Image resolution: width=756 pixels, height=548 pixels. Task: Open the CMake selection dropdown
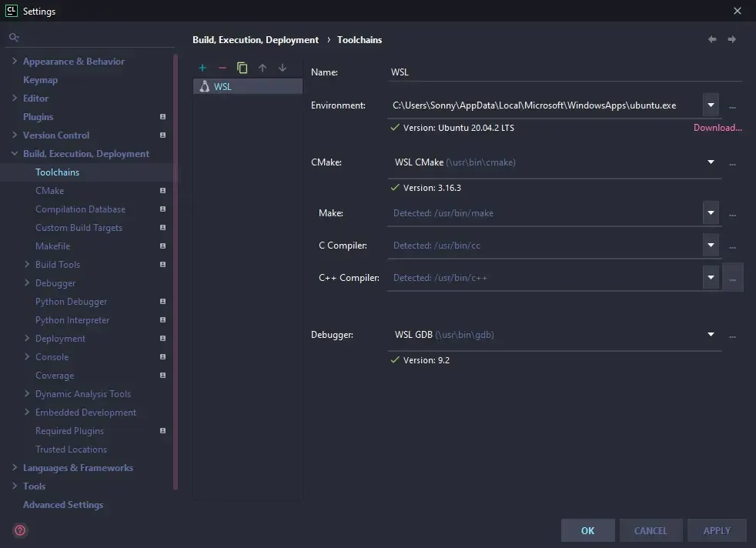coord(711,162)
